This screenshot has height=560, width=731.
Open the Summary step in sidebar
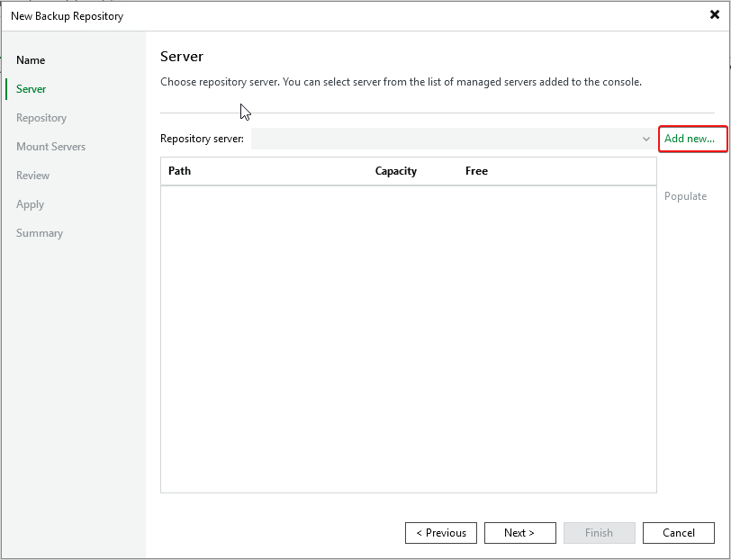[x=40, y=233]
